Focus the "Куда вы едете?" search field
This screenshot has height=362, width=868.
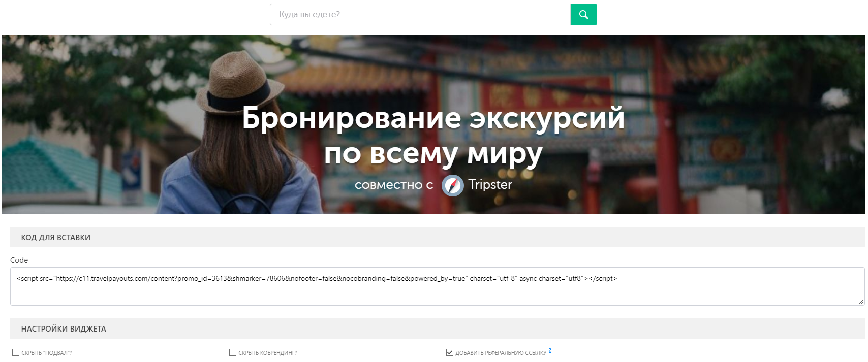pyautogui.click(x=420, y=15)
